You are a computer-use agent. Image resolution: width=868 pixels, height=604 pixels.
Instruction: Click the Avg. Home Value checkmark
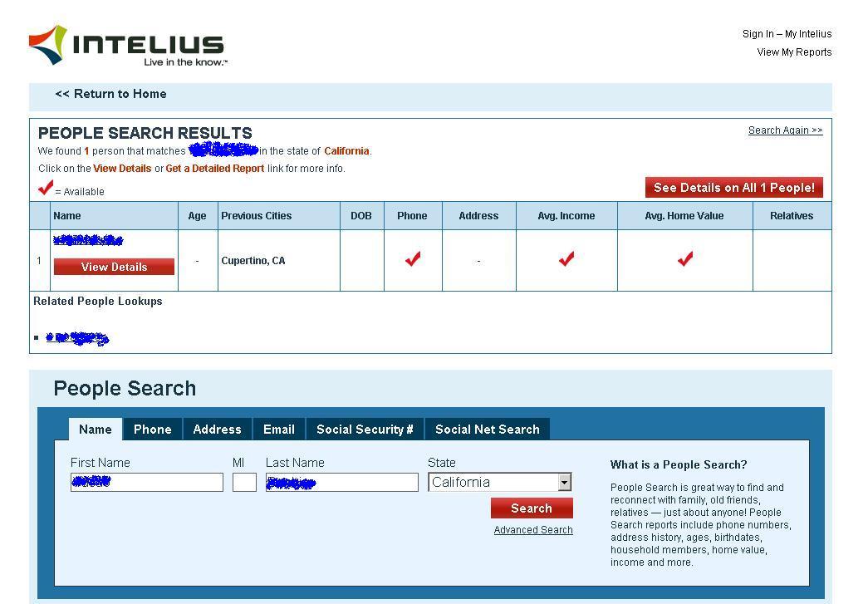tap(685, 259)
